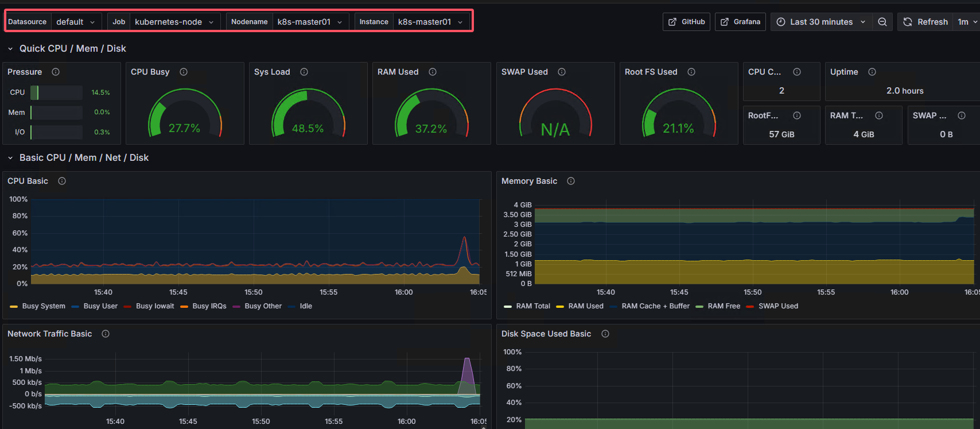Click the zoom out time range icon
This screenshot has height=429, width=980.
[882, 22]
